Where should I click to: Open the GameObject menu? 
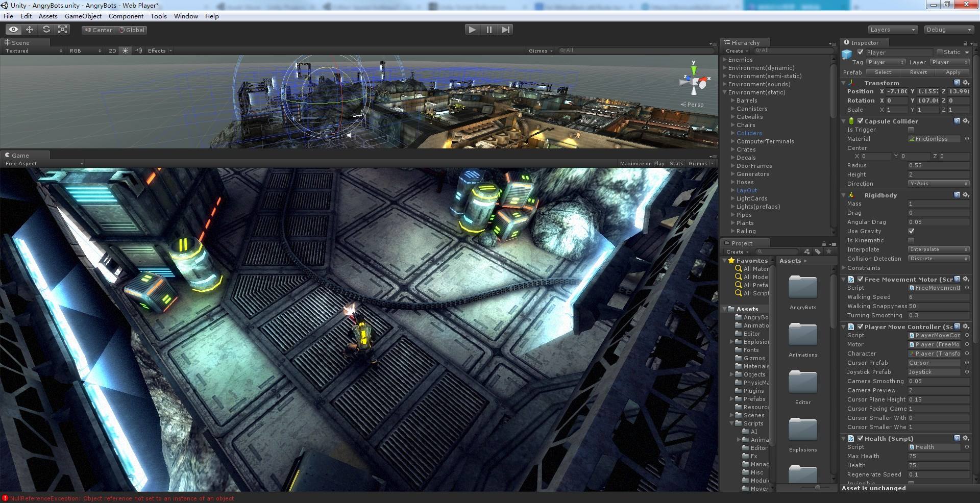click(83, 16)
